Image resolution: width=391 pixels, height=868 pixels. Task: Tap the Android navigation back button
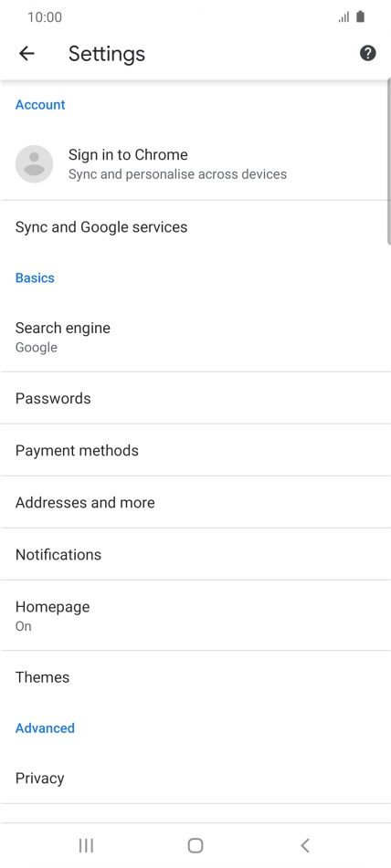[x=304, y=845]
